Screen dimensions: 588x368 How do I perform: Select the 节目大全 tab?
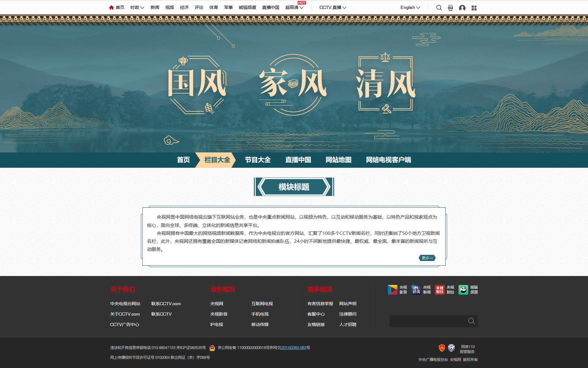[x=258, y=160]
